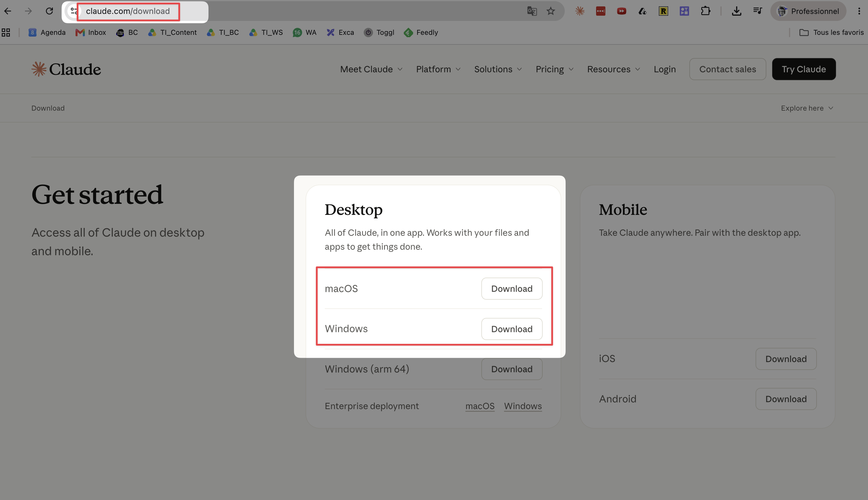The height and width of the screenshot is (500, 868).
Task: Download Claude for Android
Action: pyautogui.click(x=786, y=399)
